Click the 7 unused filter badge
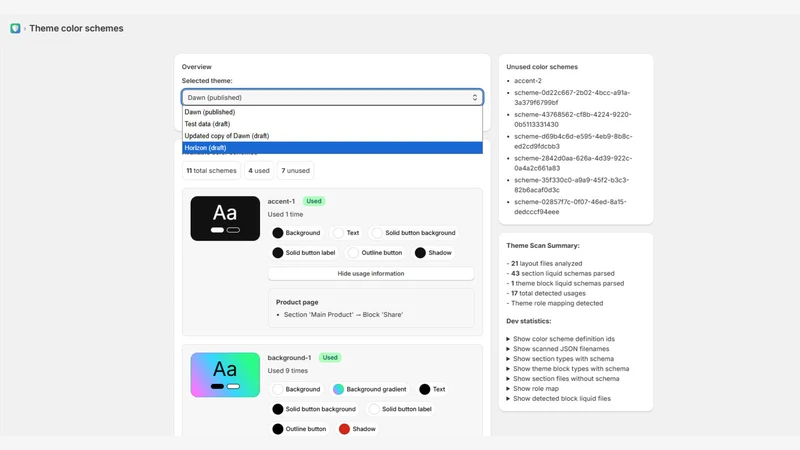Viewport: 800px width, 450px height. (295, 170)
